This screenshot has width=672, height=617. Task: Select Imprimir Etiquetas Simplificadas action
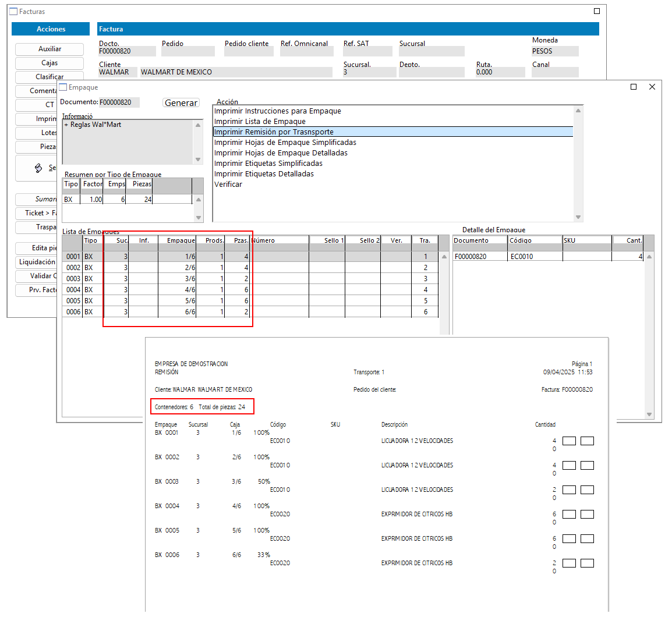(393, 163)
